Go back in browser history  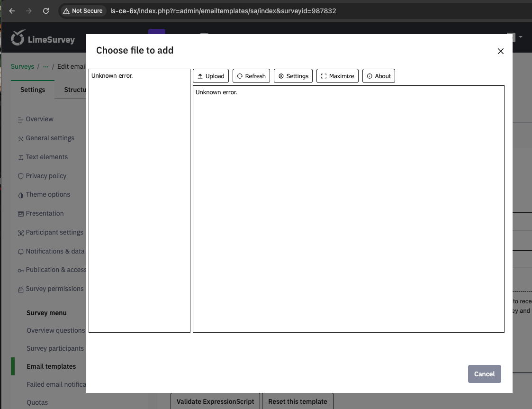12,11
